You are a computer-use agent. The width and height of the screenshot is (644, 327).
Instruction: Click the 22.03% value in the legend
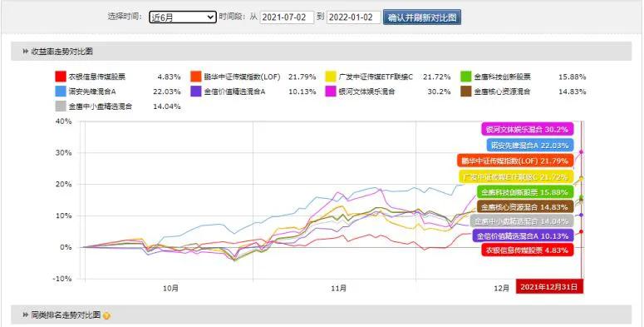pos(167,92)
